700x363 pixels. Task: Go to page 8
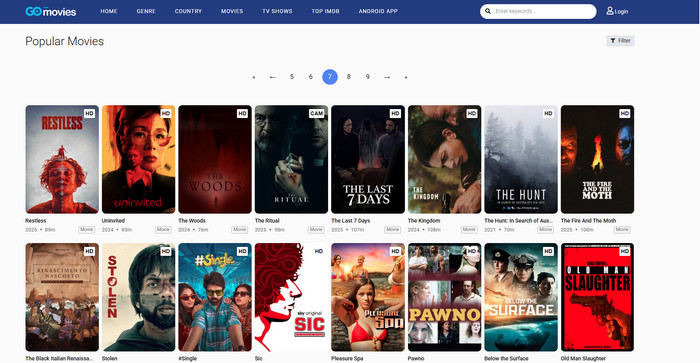tap(349, 77)
